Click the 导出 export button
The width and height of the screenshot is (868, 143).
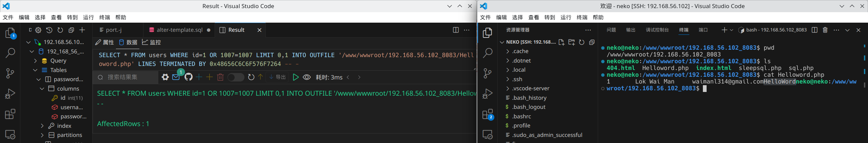(x=278, y=77)
